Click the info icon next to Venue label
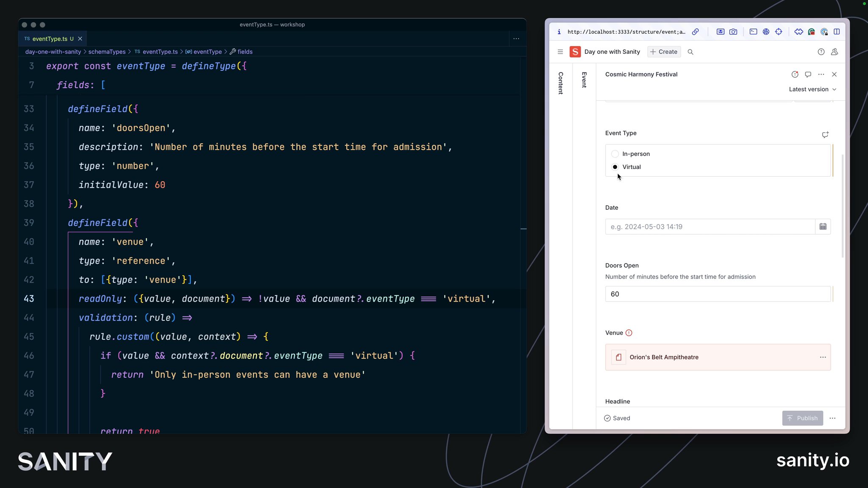The image size is (868, 488). [x=629, y=333]
